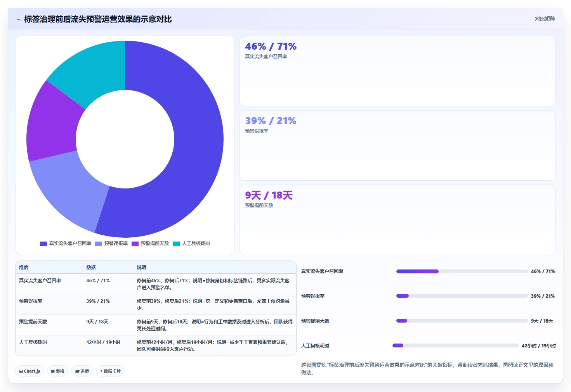
Task: Click the 维度 column header
Action: pyautogui.click(x=24, y=268)
